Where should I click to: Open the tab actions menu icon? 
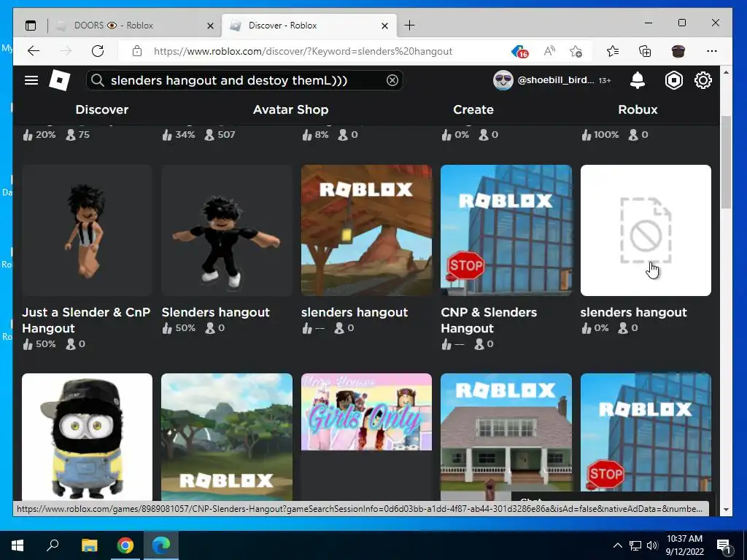(31, 26)
